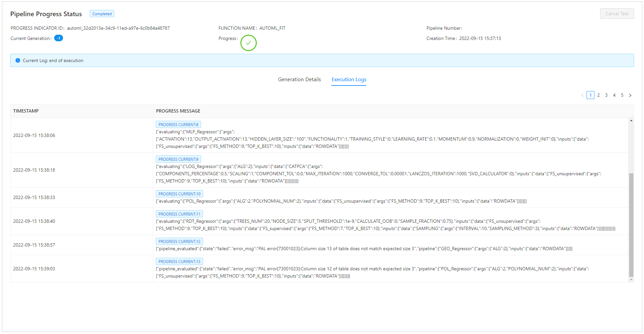
Task: Click the PROGRESS CURRENT:12 tag
Action: (x=179, y=242)
